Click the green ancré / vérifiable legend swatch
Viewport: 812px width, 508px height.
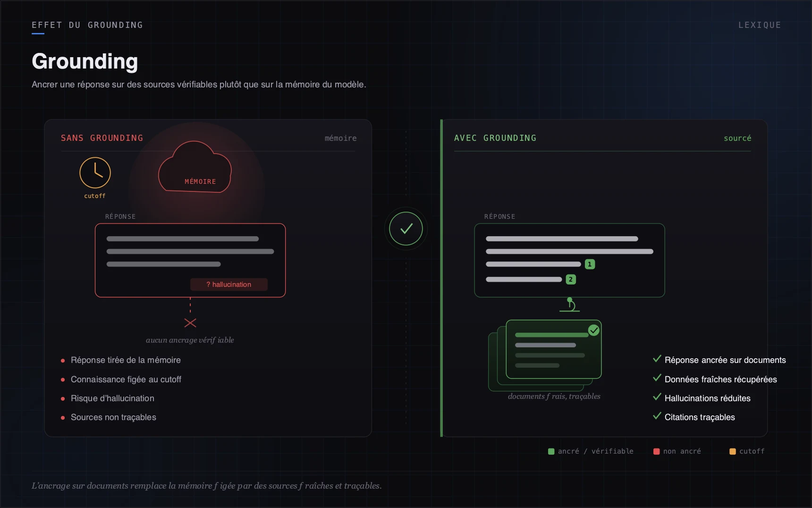point(551,451)
